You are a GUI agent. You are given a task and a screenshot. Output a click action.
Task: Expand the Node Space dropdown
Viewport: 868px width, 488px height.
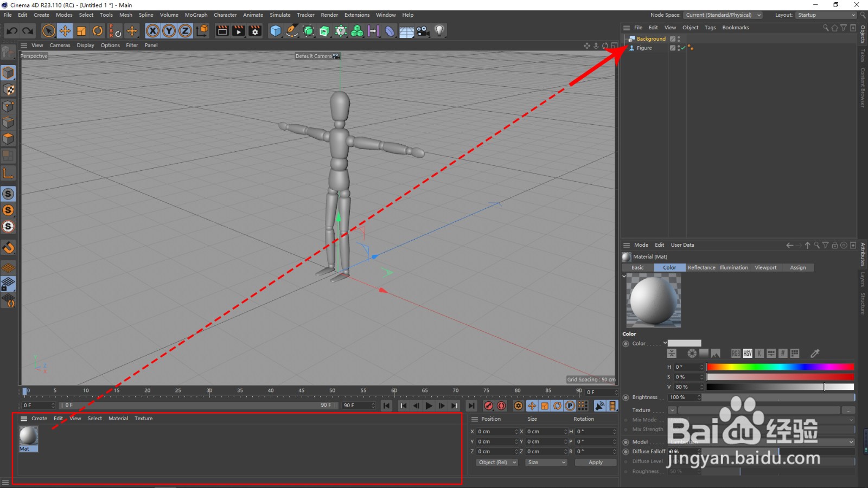click(x=723, y=15)
